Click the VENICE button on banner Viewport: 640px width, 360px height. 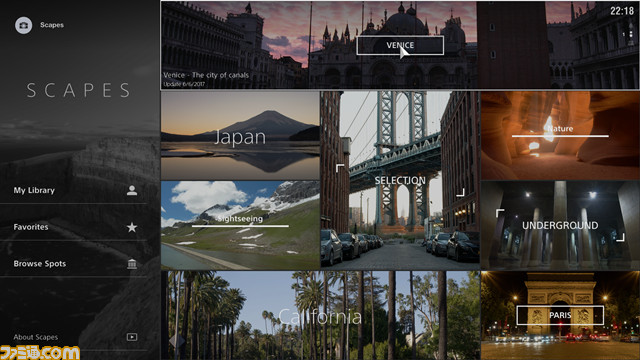tap(400, 45)
